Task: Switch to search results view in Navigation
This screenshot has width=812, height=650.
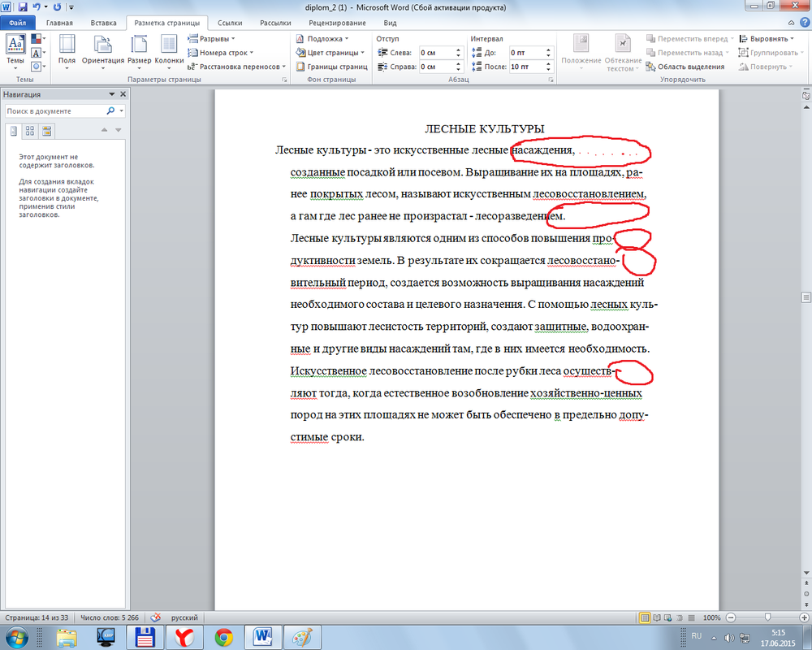Action: (x=46, y=130)
